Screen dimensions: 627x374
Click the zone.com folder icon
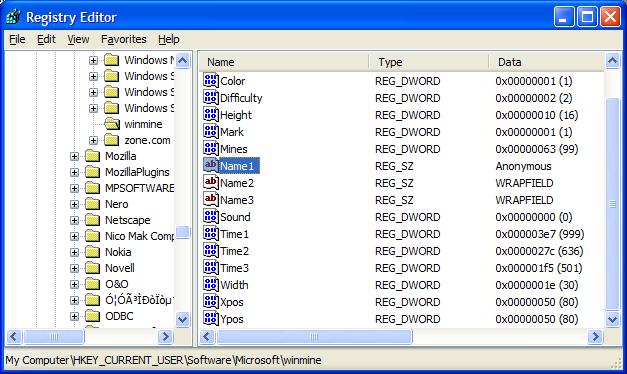pyautogui.click(x=112, y=140)
